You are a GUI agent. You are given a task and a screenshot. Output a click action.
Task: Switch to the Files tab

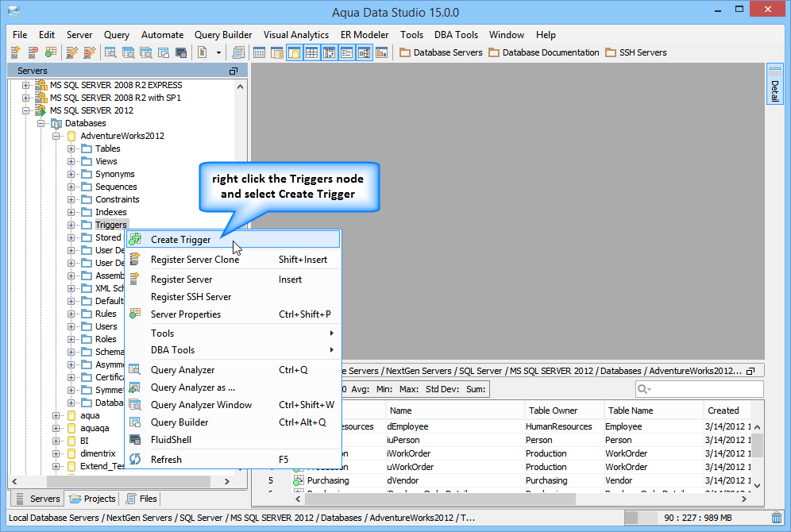141,499
